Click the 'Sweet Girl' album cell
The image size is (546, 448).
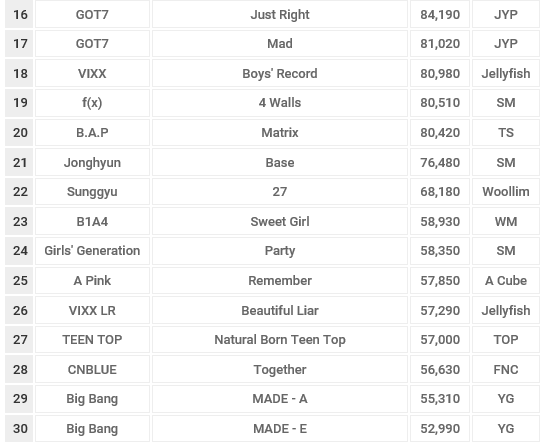(280, 221)
